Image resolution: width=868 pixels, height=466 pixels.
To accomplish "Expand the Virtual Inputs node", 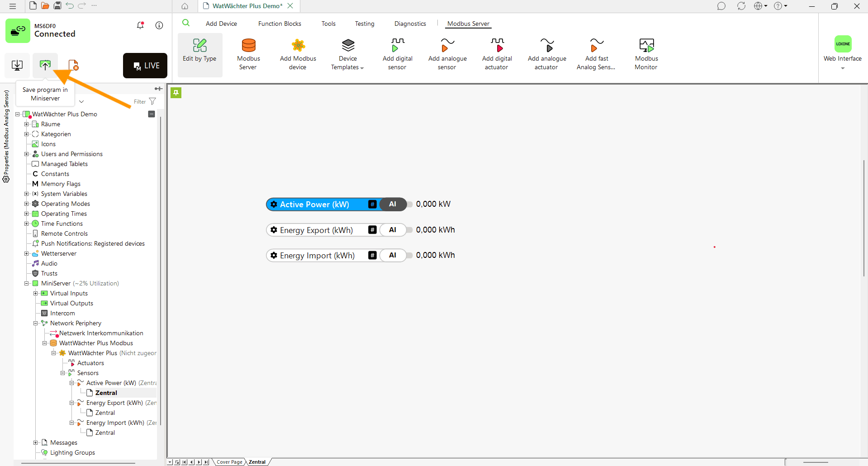I will (x=36, y=293).
